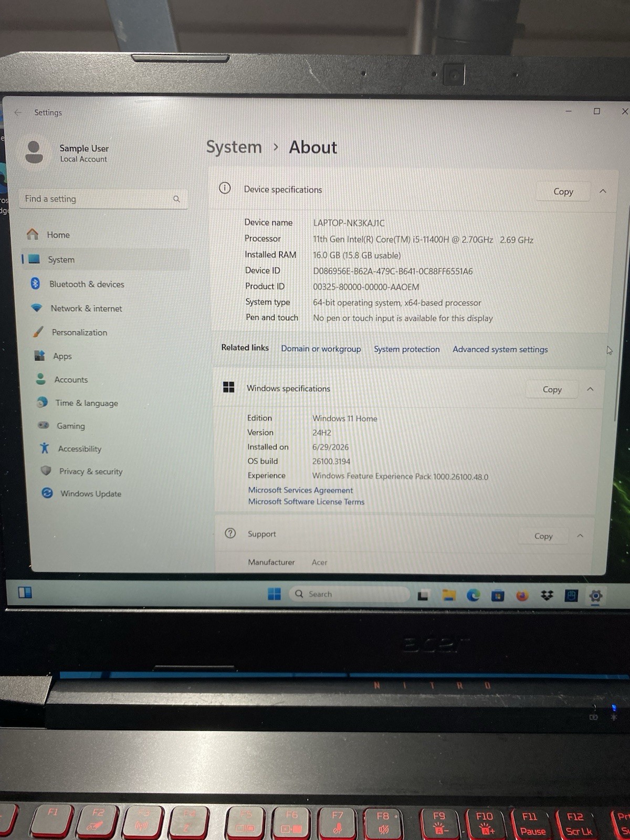Open Domain or workgroup link

321,349
